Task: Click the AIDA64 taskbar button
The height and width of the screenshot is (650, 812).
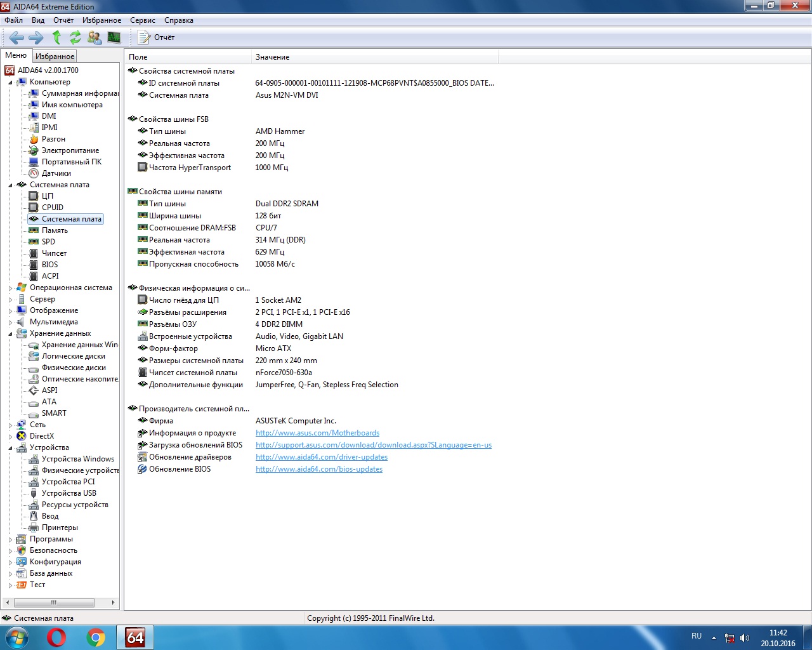Action: point(135,637)
